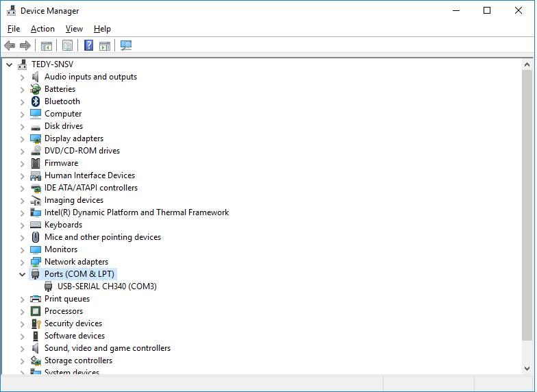Image resolution: width=537 pixels, height=392 pixels.
Task: Expand the Display adapters category
Action: [23, 138]
